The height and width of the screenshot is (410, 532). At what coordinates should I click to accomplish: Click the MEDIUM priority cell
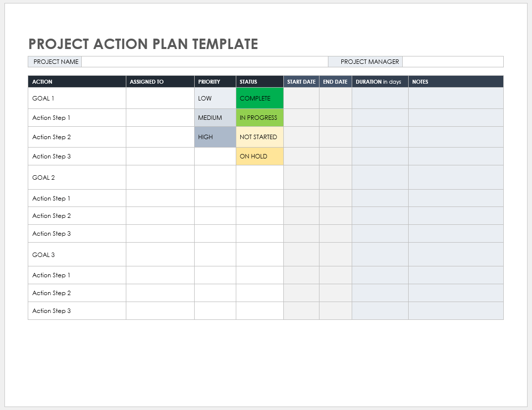(215, 118)
